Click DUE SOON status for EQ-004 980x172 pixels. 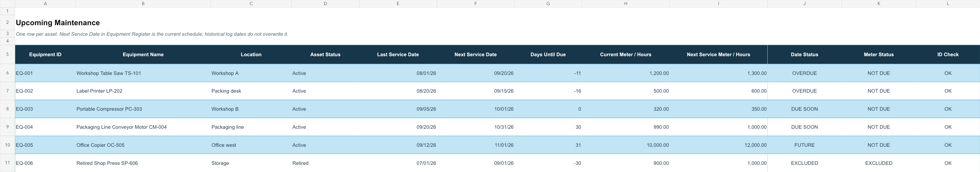click(x=804, y=127)
